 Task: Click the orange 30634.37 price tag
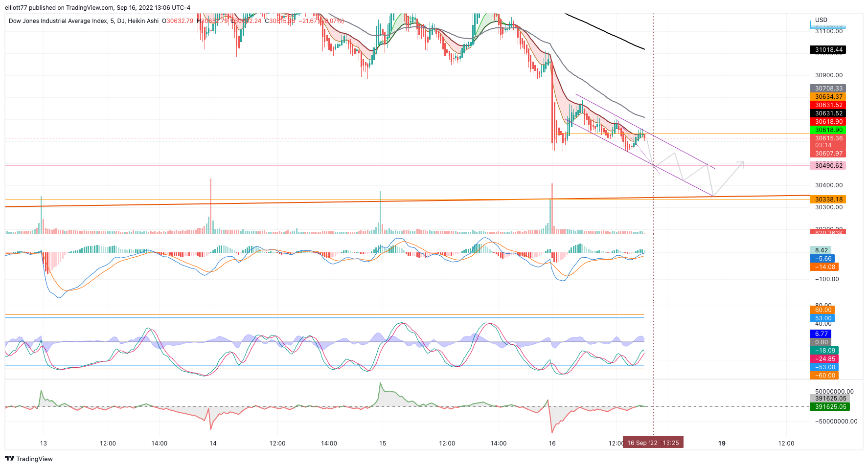pyautogui.click(x=828, y=97)
